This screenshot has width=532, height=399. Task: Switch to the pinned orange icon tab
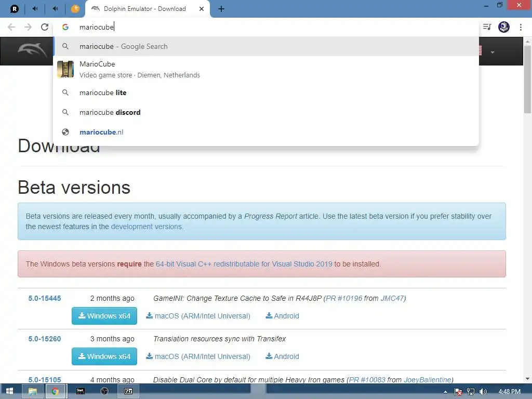tap(75, 9)
